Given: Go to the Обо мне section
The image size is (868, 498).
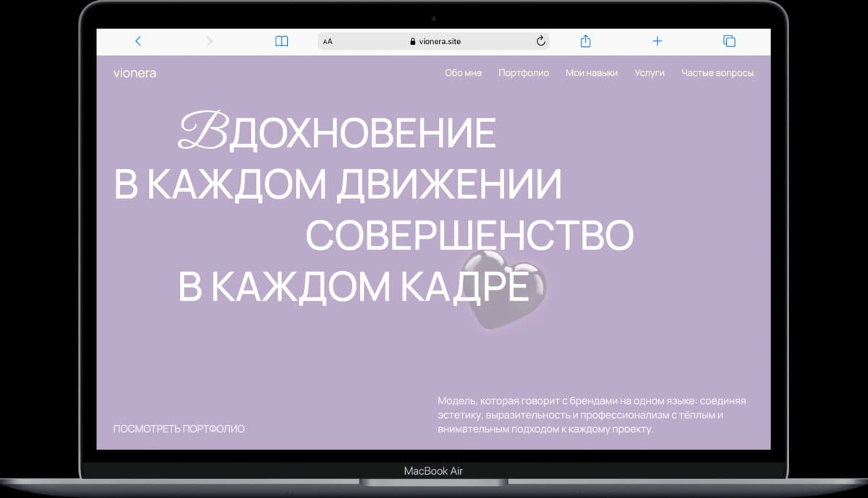Looking at the screenshot, I should [463, 73].
